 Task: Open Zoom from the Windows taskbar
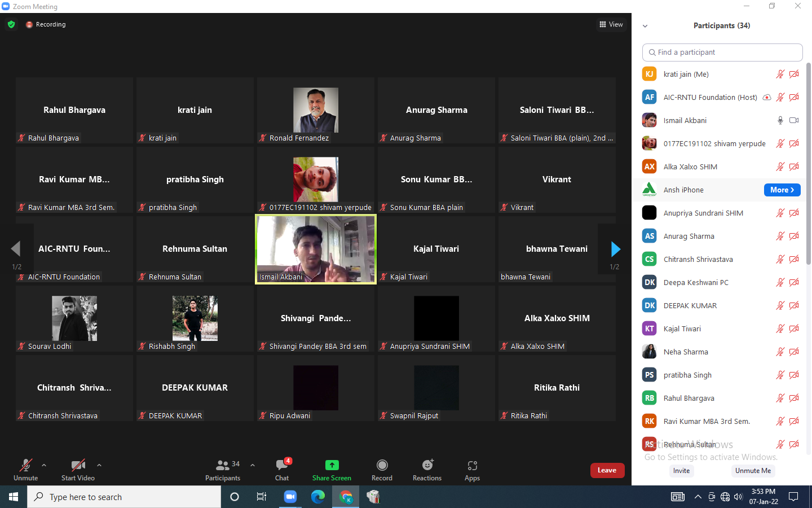(x=290, y=497)
